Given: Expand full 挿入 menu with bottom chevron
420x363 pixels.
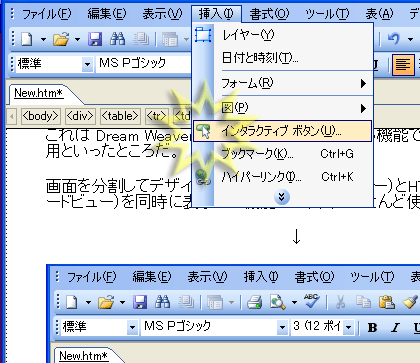Looking at the screenshot, I should click(282, 197).
